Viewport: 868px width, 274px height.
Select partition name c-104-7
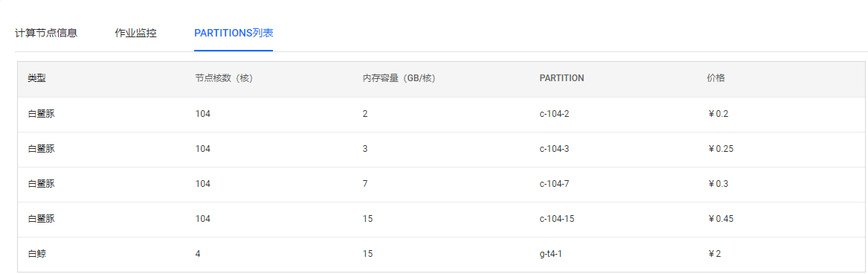(x=554, y=184)
